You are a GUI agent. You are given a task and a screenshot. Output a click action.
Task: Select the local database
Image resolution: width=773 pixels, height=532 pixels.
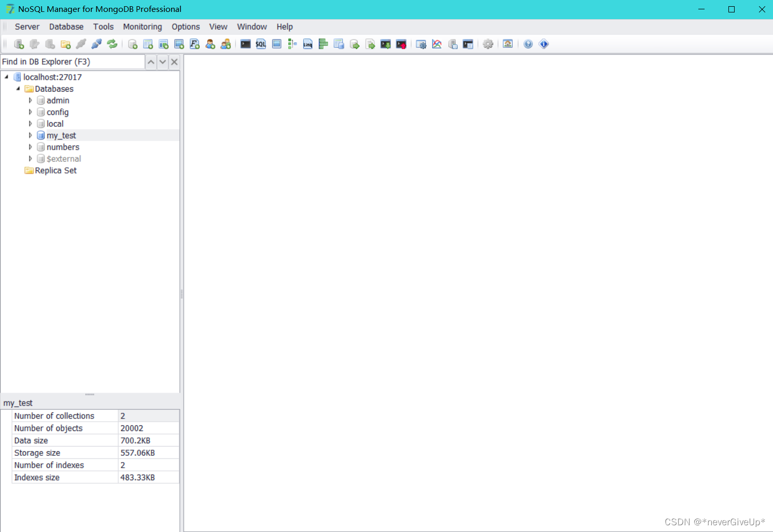(x=55, y=124)
